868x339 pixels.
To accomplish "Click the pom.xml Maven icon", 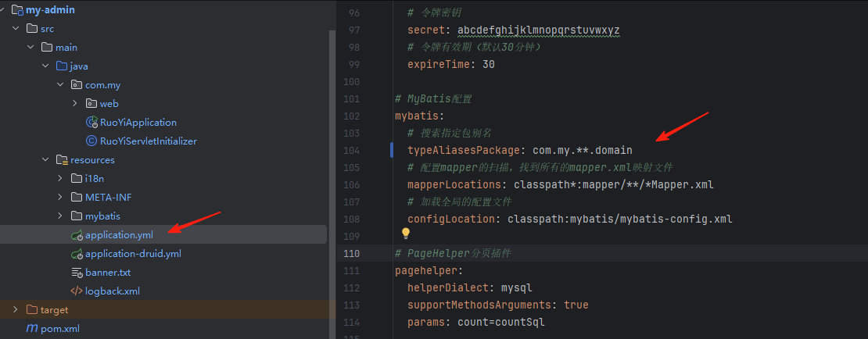I will 32,329.
